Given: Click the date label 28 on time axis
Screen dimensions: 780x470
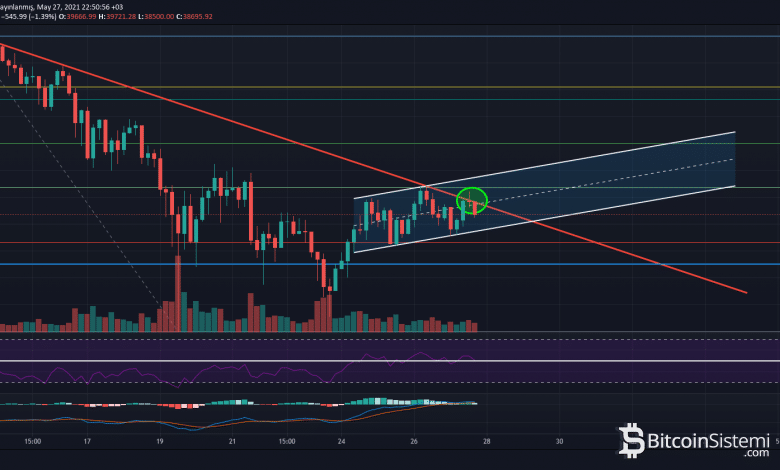Looking at the screenshot, I should point(487,441).
